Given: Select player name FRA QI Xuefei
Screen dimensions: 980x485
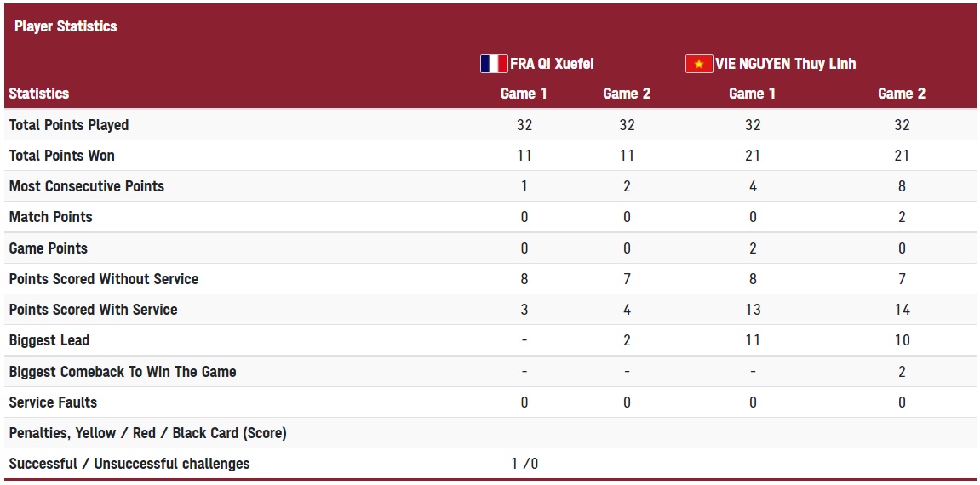Looking at the screenshot, I should [552, 64].
